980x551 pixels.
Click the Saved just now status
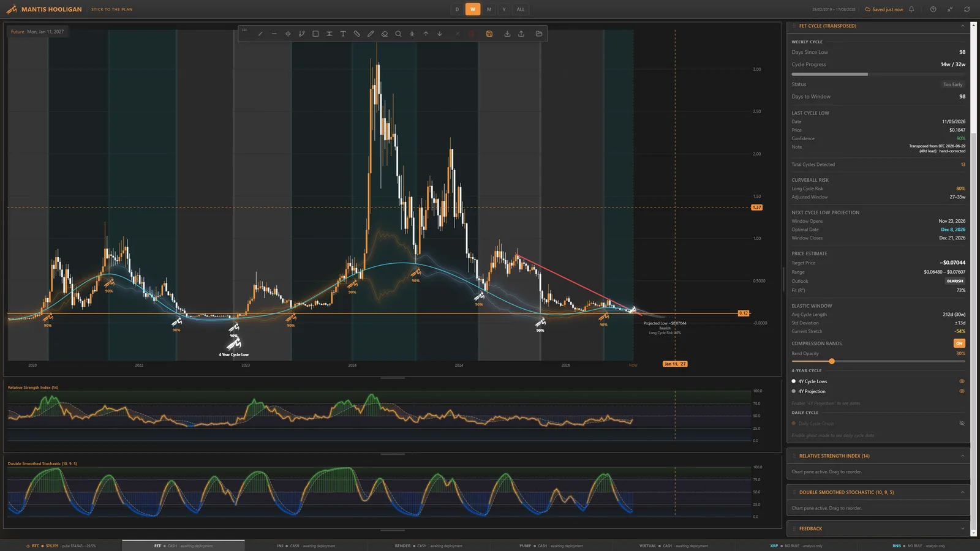[x=884, y=9]
